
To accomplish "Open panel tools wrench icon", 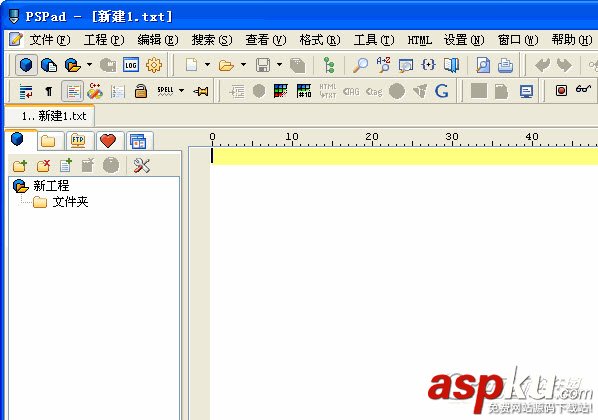I will [x=141, y=166].
